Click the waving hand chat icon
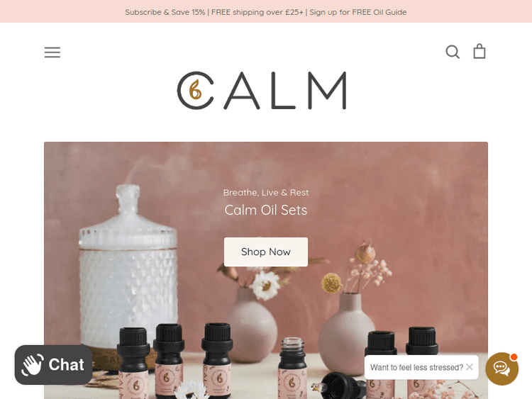Viewport: 532px width, 399px height. click(x=33, y=365)
